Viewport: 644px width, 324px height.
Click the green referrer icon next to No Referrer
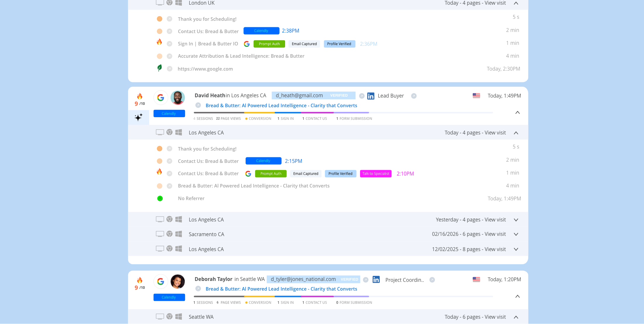160,198
